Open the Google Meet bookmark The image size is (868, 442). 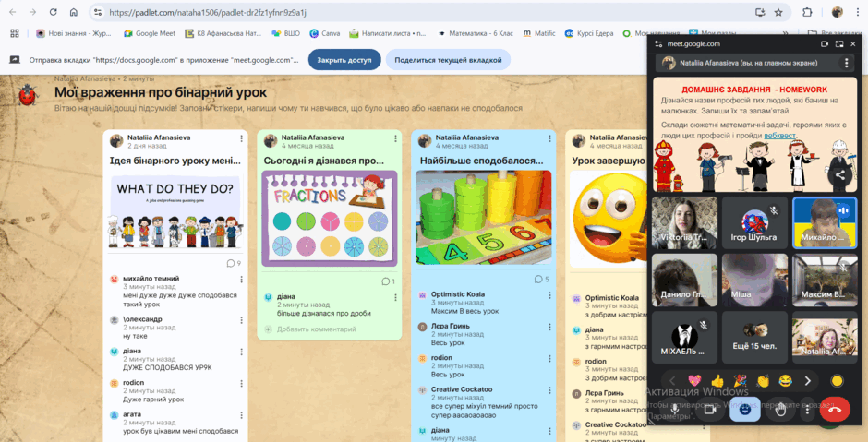(150, 33)
